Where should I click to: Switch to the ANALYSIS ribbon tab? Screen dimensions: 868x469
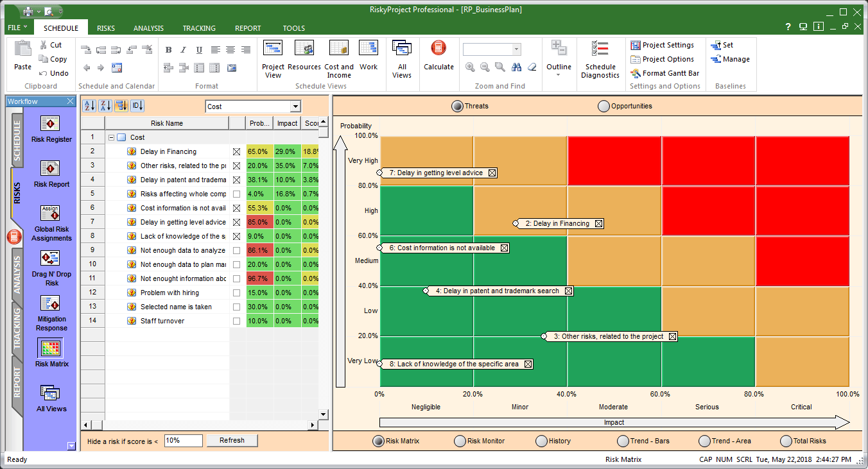tap(148, 28)
